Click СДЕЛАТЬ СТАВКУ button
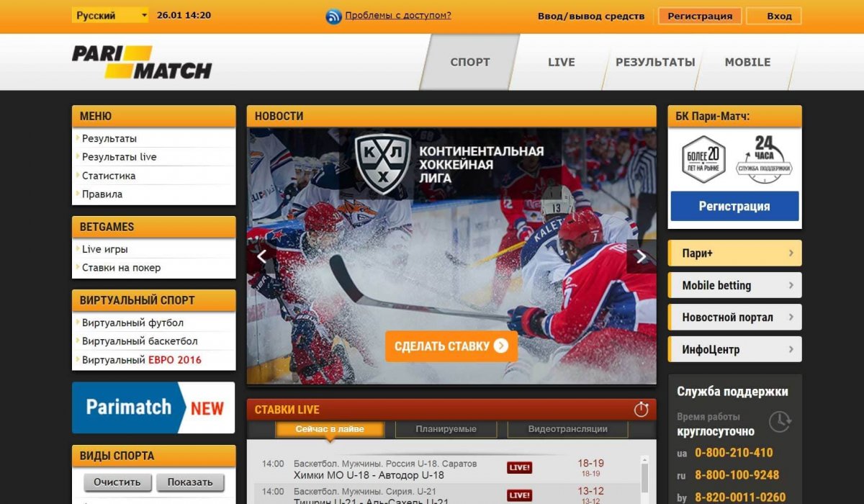Screen dimensions: 864x504 [451, 346]
